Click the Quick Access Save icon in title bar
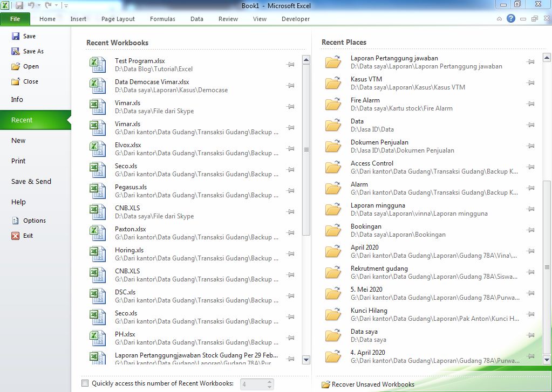This screenshot has width=552, height=392. pos(19,5)
